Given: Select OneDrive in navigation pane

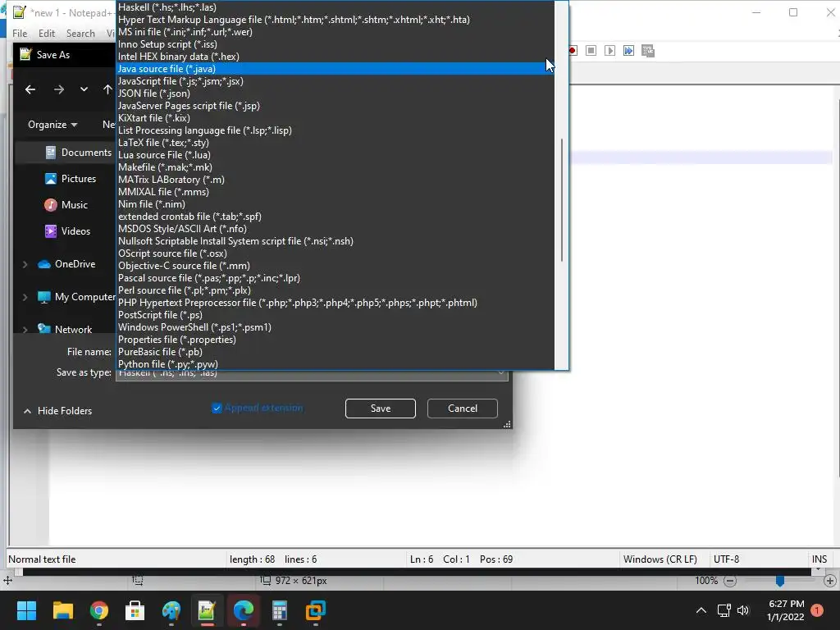Looking at the screenshot, I should tap(66, 264).
